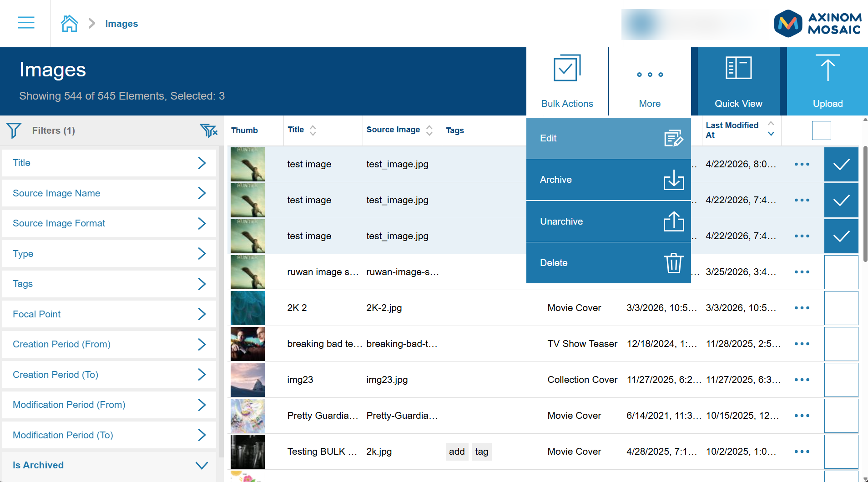Click Testing BULK thumbnail

pos(247,452)
